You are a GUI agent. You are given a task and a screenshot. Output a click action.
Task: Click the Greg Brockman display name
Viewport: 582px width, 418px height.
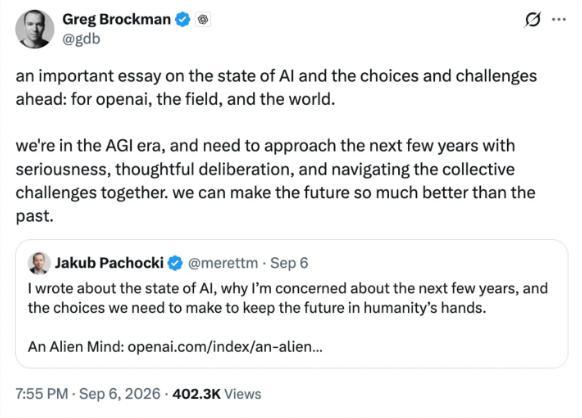[x=116, y=19]
